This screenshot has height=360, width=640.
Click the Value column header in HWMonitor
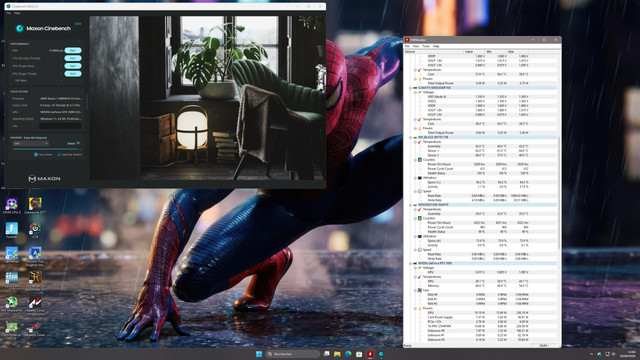(474, 51)
